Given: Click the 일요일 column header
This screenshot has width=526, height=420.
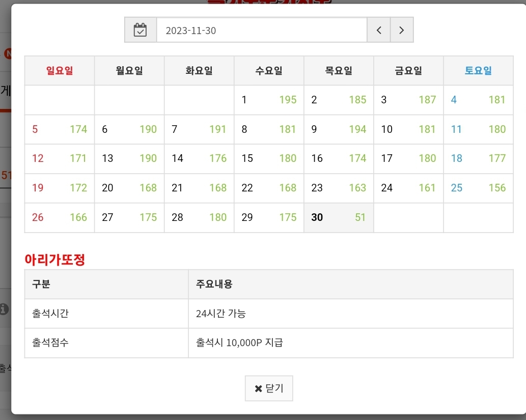Looking at the screenshot, I should [60, 71].
